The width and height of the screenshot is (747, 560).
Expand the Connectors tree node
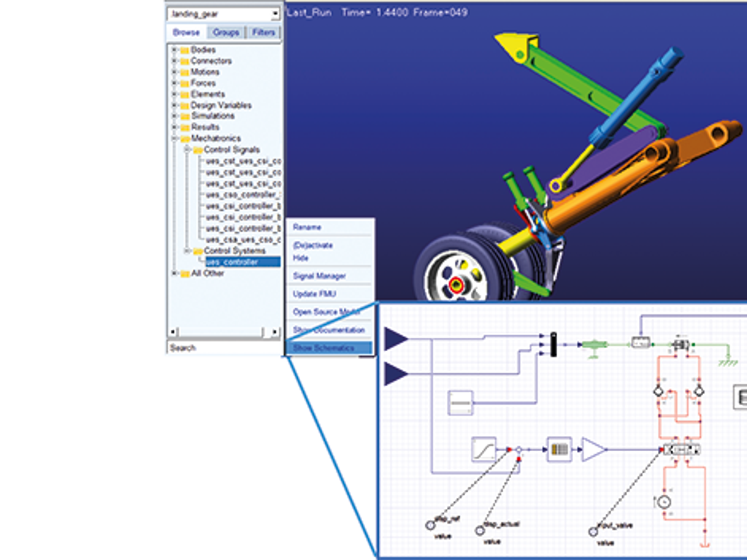[174, 60]
